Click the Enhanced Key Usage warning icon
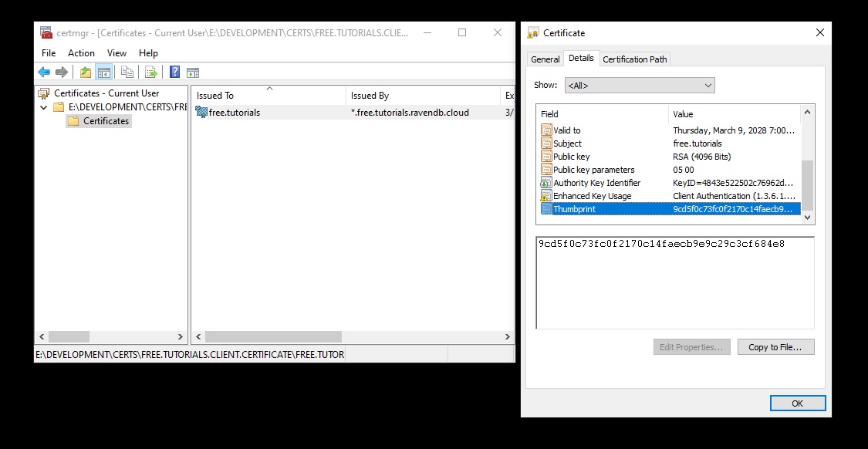 (x=546, y=196)
